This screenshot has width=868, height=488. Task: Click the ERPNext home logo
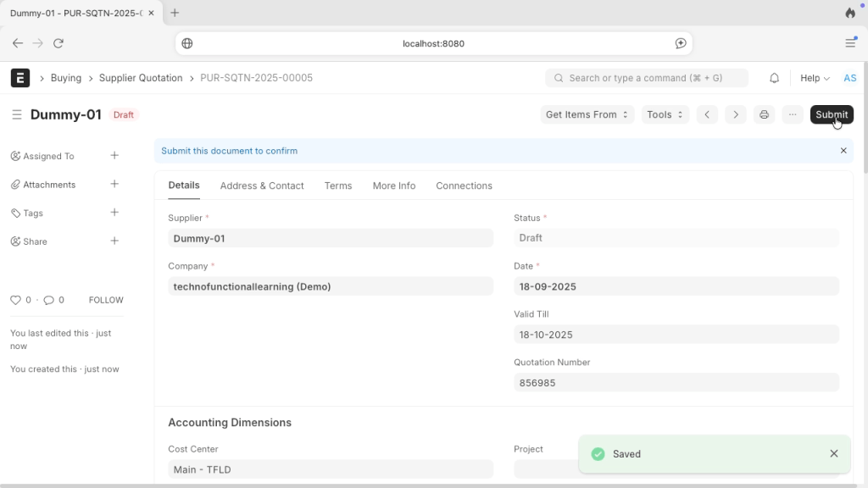point(20,78)
